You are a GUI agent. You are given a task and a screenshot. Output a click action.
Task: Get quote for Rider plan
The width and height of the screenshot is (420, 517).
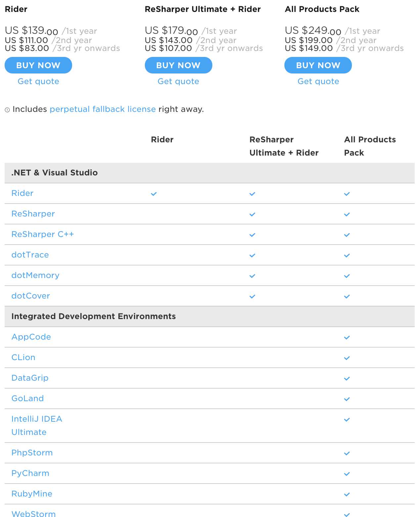38,81
